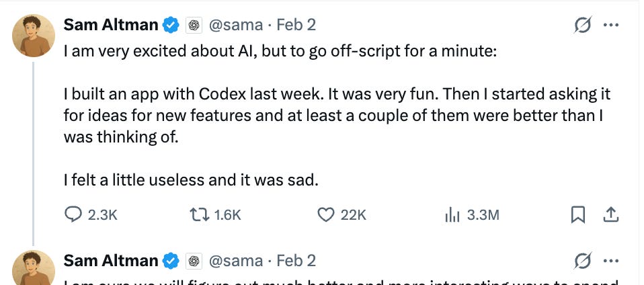The height and width of the screenshot is (285, 644).
Task: Open more options menu on first tweet
Action: [611, 26]
